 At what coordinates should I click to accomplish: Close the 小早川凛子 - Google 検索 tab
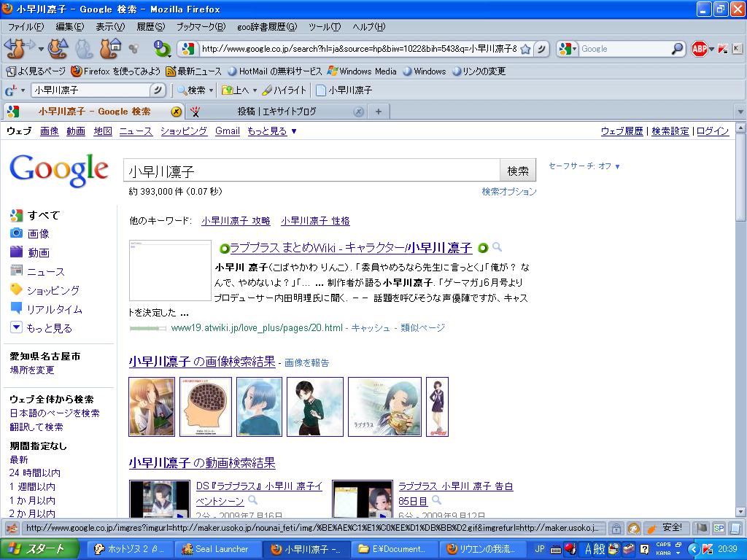(177, 112)
